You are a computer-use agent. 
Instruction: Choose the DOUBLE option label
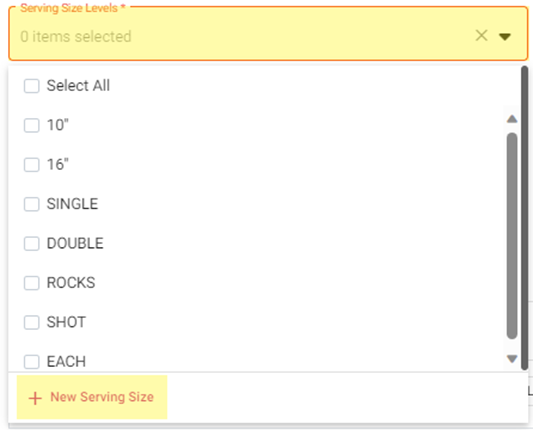(x=75, y=243)
